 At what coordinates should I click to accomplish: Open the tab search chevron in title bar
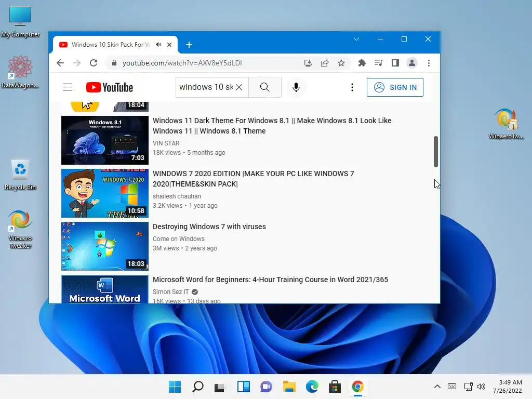[x=356, y=39]
